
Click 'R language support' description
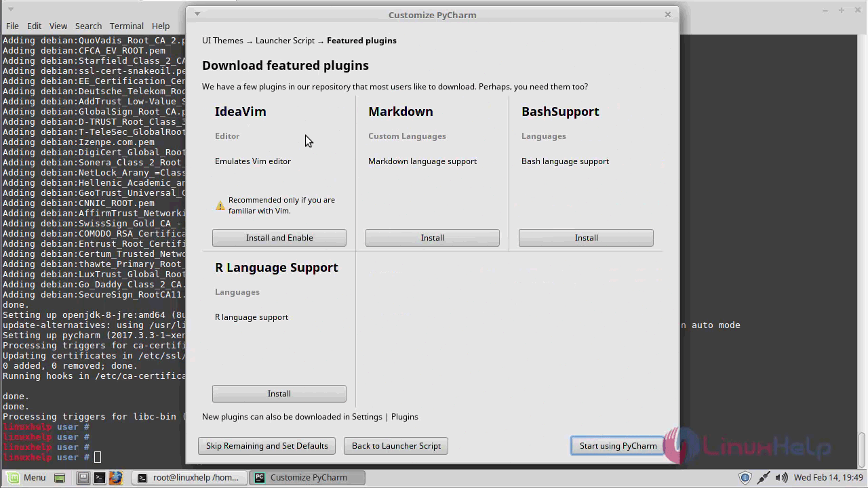[252, 317]
